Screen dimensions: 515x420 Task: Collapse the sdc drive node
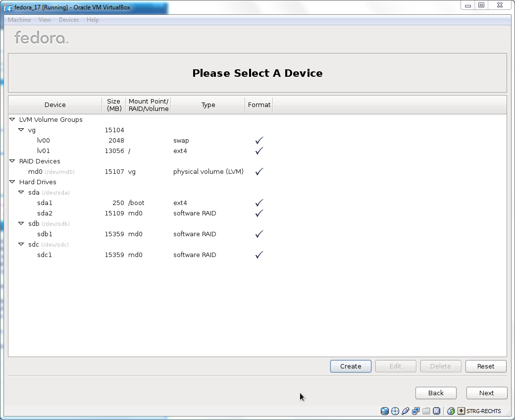(x=21, y=244)
